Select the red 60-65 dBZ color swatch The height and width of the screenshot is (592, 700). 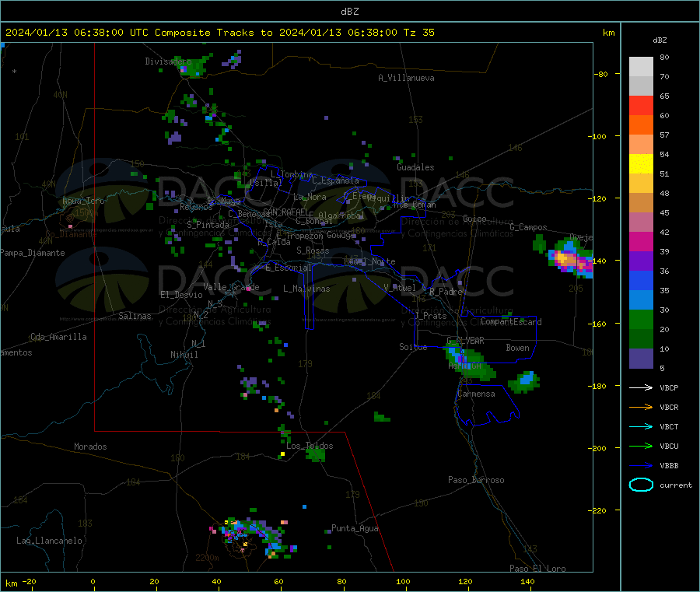coord(641,105)
